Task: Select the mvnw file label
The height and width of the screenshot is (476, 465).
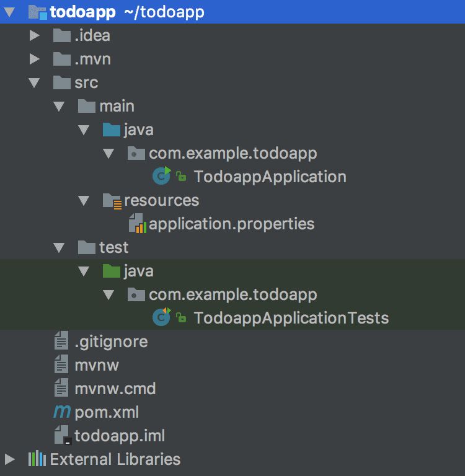Action: click(x=96, y=365)
